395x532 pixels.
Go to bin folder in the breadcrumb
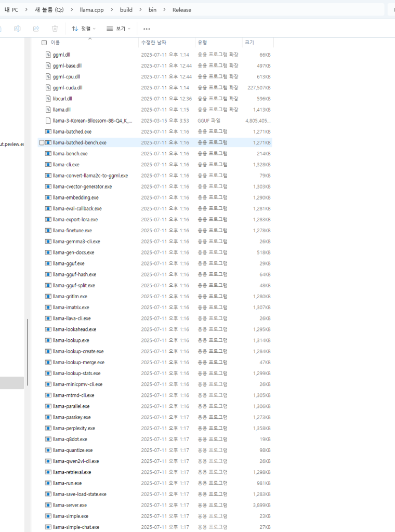[x=152, y=10]
